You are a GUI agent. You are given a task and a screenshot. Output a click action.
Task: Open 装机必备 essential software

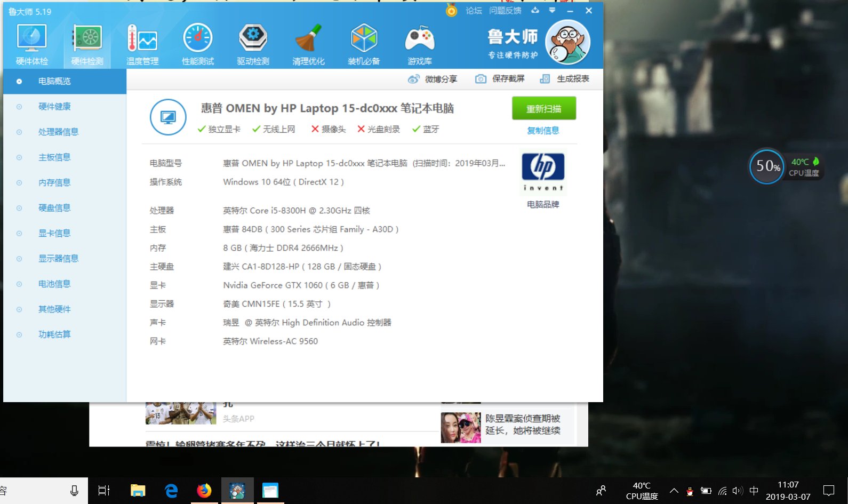(x=364, y=45)
